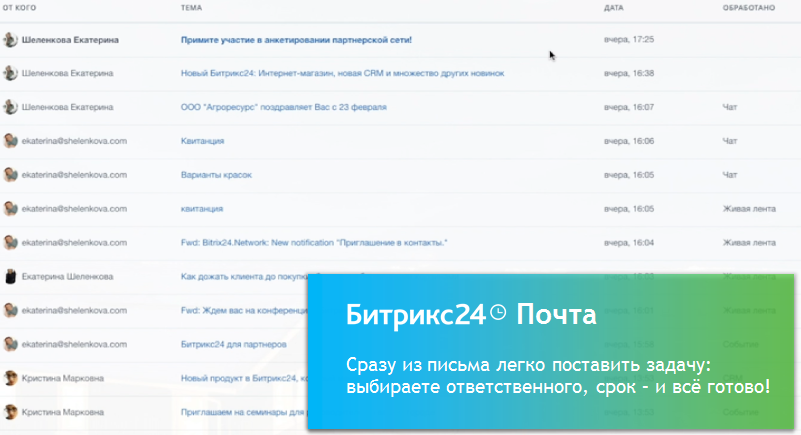Click 'Чат' status in row dated 16:06

pyautogui.click(x=730, y=141)
